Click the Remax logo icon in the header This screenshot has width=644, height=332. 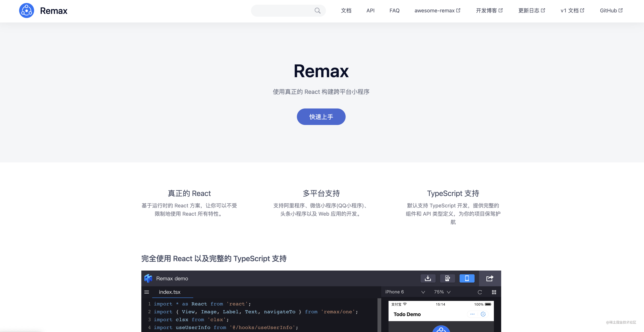click(x=26, y=10)
